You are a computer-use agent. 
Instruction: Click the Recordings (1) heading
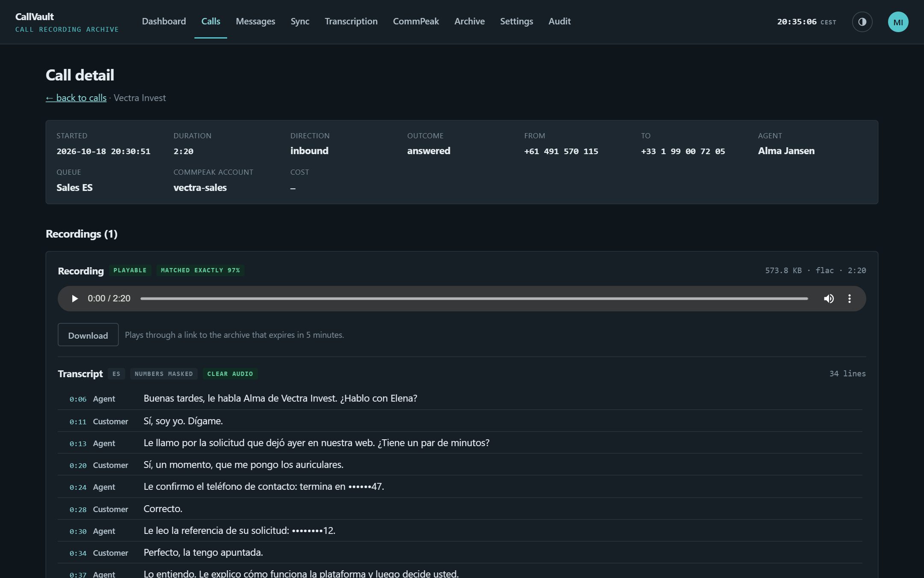(82, 234)
